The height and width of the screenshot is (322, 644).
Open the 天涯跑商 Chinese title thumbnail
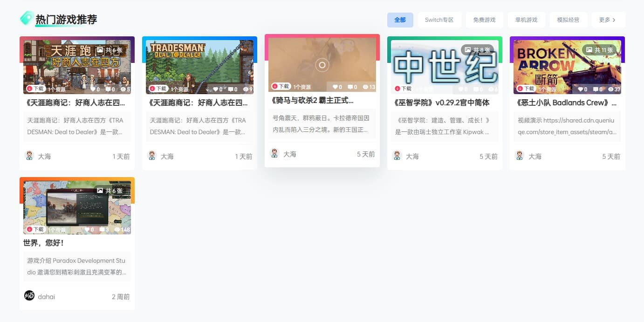pos(77,67)
